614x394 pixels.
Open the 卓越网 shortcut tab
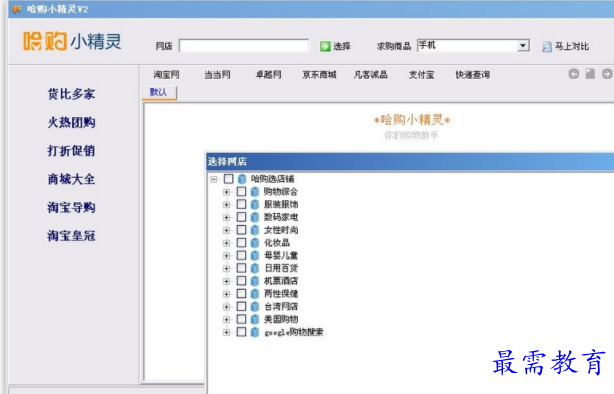click(x=269, y=74)
